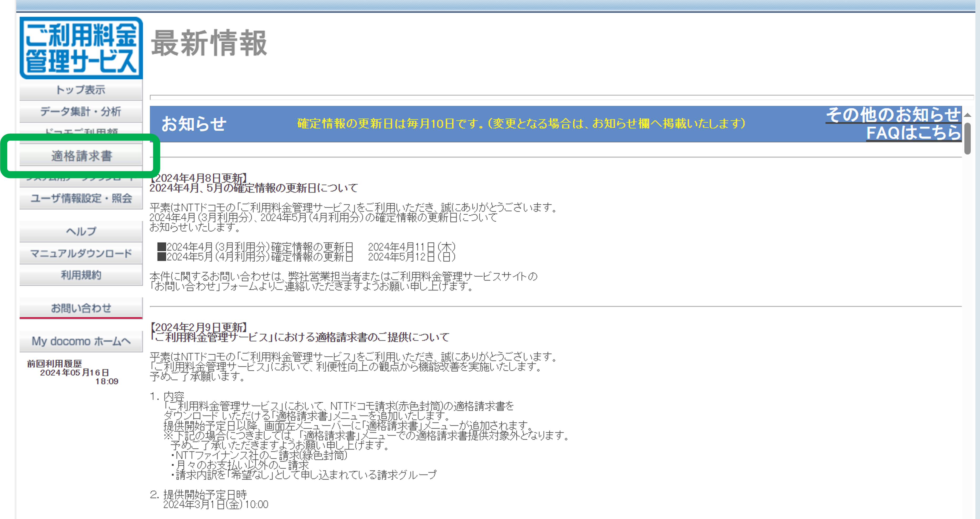Select the 適格請求書 menu item
The height and width of the screenshot is (519, 980).
[81, 155]
